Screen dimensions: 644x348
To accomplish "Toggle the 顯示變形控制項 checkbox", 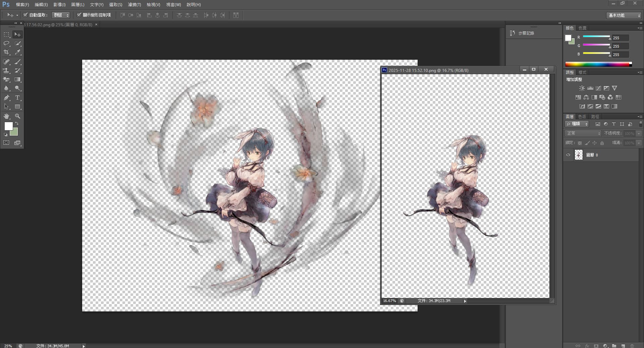I will click(79, 15).
